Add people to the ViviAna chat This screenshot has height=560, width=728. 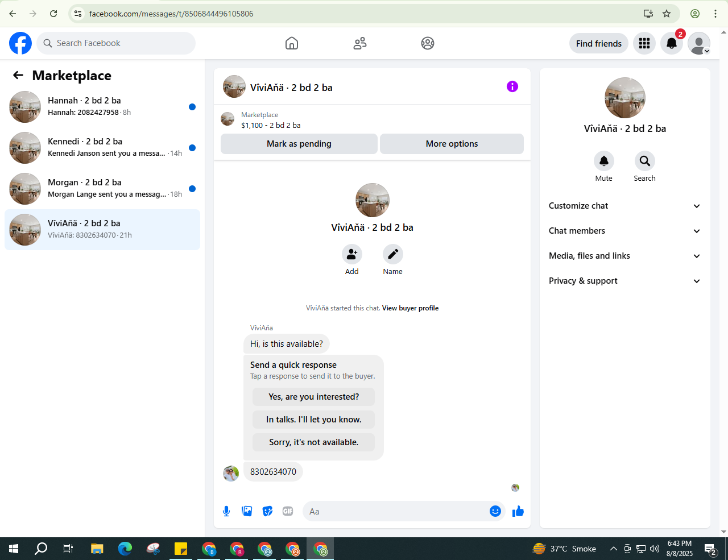[352, 254]
